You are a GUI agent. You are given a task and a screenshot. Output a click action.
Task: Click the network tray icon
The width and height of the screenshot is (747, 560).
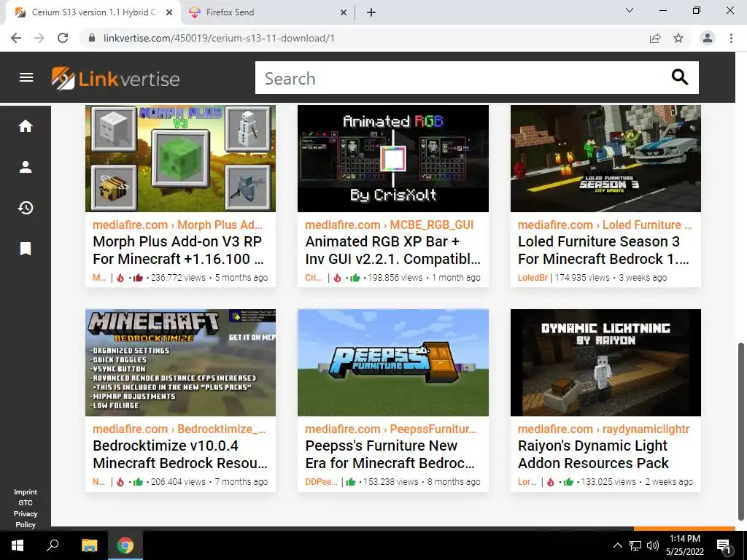pos(635,545)
